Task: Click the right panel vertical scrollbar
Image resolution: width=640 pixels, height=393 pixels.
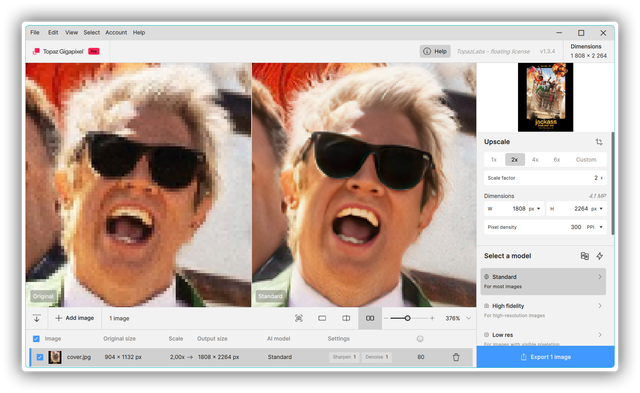Action: [x=612, y=184]
